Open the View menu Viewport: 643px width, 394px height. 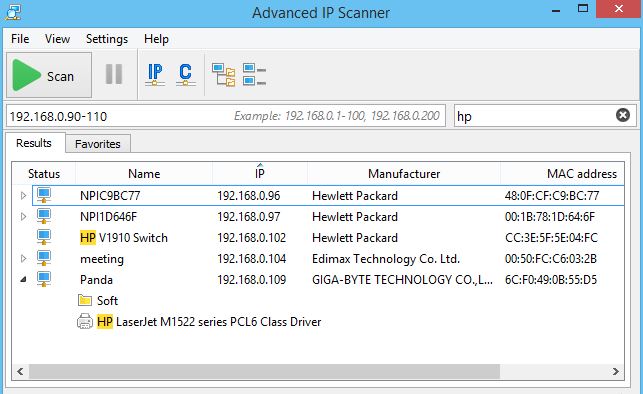tap(57, 39)
